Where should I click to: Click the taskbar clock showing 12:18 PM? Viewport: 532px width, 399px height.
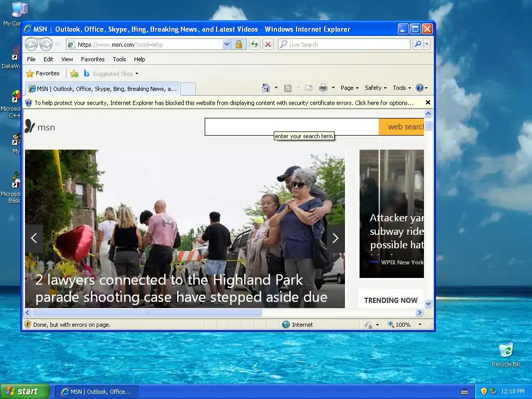pyautogui.click(x=512, y=391)
